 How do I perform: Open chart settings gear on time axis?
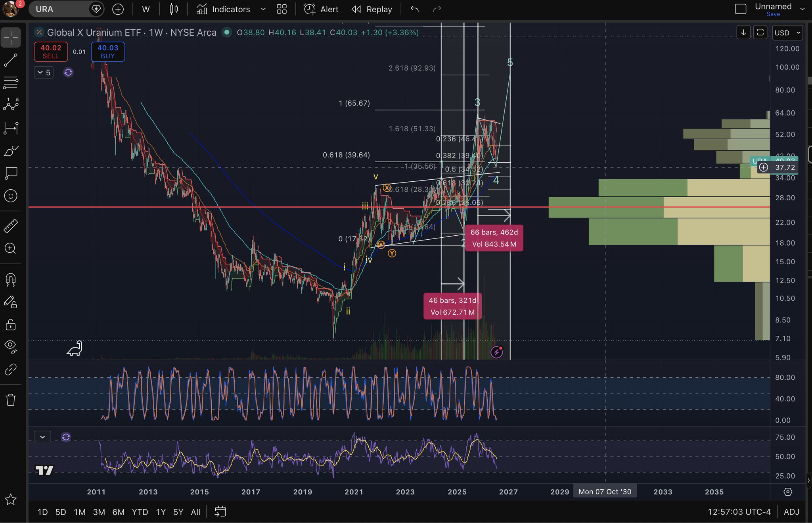[x=788, y=492]
